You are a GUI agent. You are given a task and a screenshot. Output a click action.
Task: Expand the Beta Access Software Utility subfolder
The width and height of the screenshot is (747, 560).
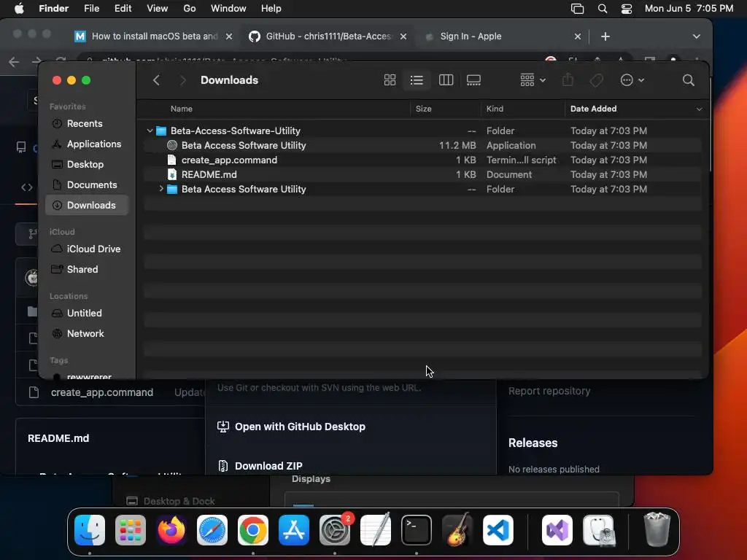pos(161,189)
